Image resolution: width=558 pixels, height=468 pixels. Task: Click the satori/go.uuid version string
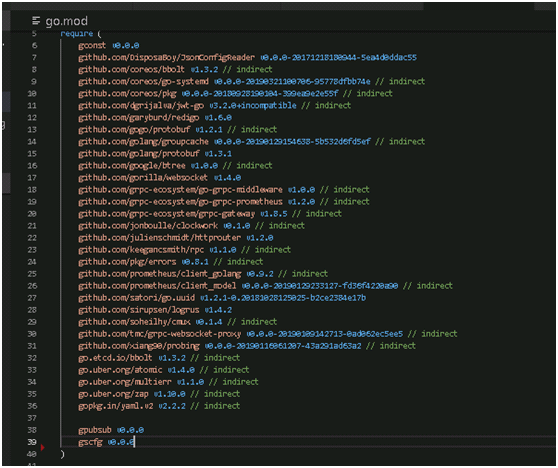coord(283,298)
